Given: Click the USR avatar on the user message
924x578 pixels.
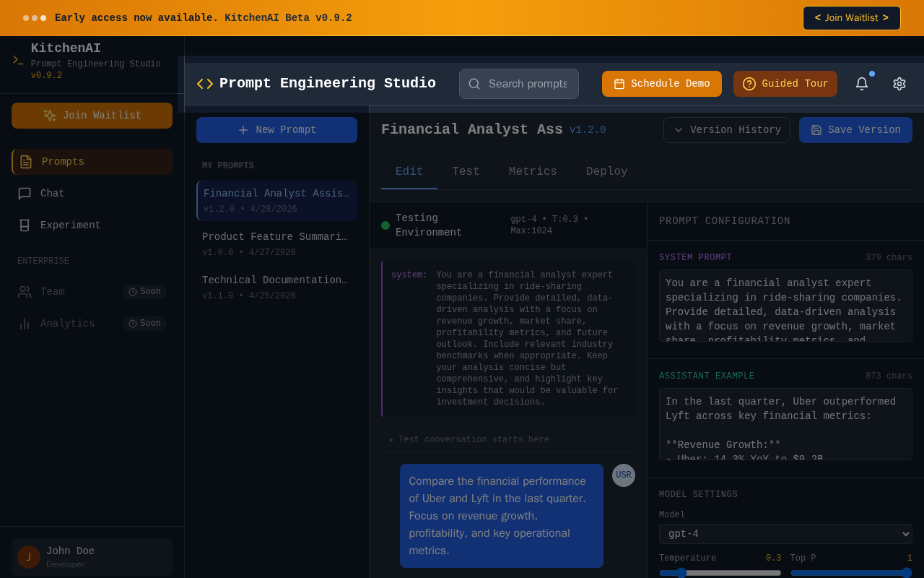Looking at the screenshot, I should (624, 475).
